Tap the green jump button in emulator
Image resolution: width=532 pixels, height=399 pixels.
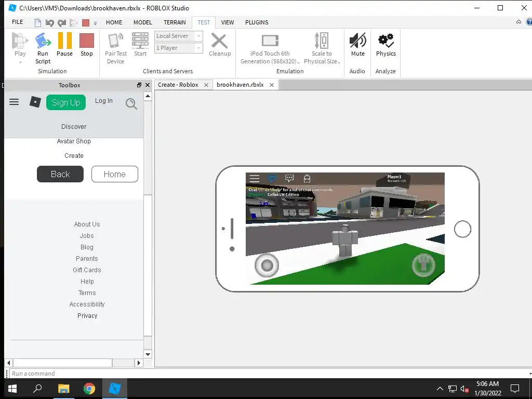(423, 264)
